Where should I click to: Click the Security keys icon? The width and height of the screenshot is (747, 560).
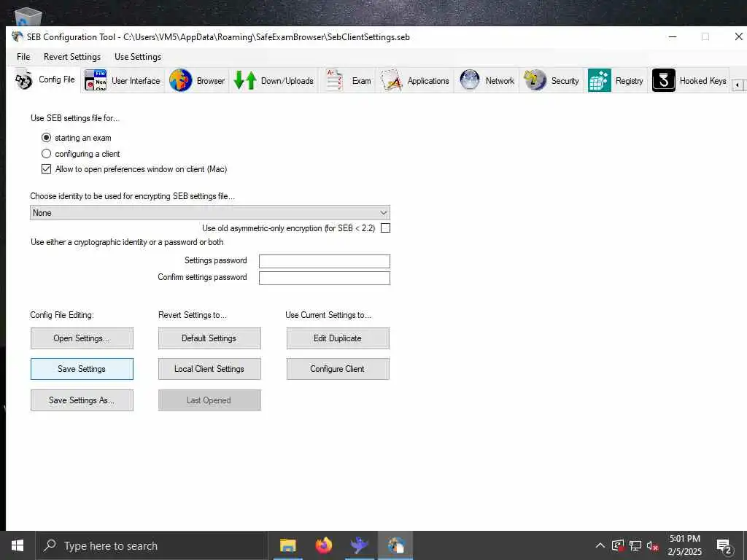(535, 79)
